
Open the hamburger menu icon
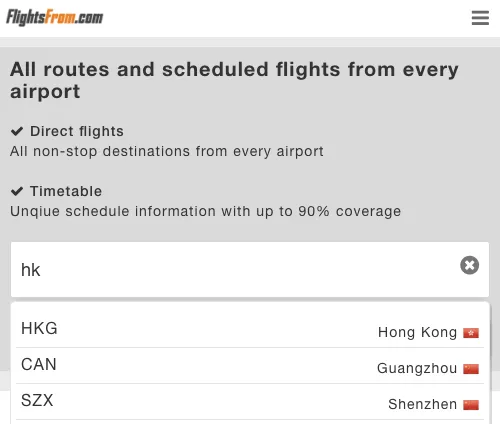click(x=480, y=18)
